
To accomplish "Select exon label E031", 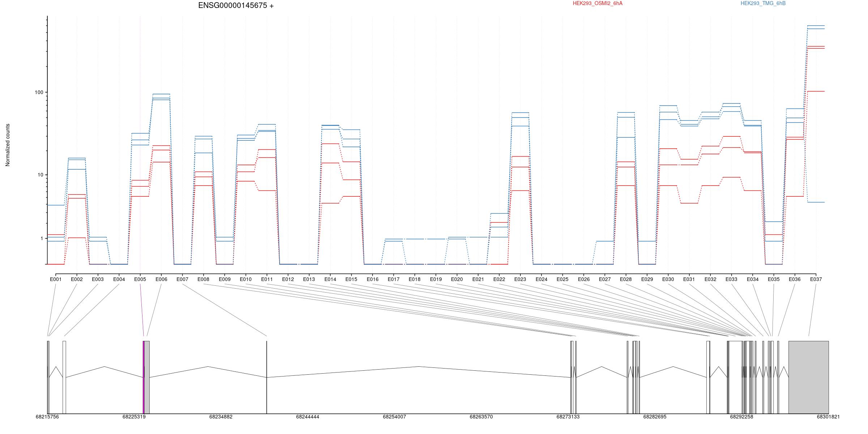I will [x=689, y=279].
